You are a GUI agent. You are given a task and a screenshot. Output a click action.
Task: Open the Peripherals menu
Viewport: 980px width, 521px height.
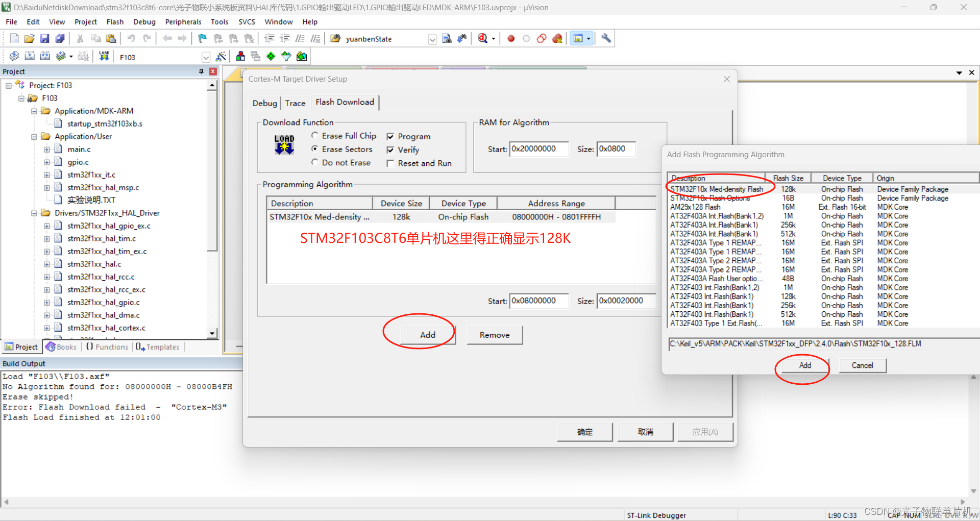[183, 21]
